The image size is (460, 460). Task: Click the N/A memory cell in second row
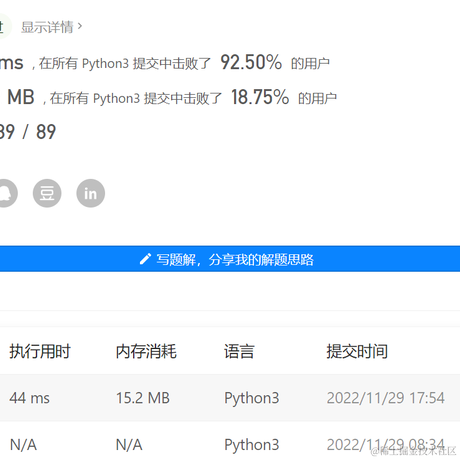pos(129,445)
